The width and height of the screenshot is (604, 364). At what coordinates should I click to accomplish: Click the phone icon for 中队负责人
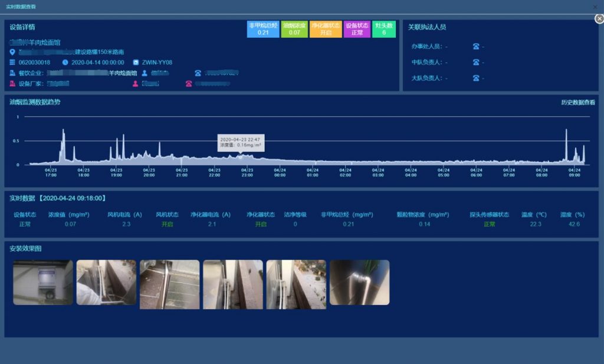coord(475,62)
